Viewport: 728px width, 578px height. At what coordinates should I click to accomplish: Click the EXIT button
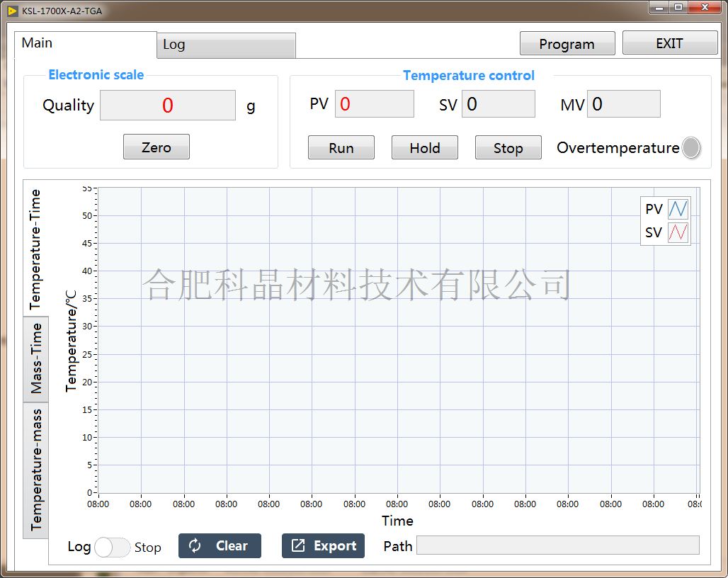(x=669, y=43)
